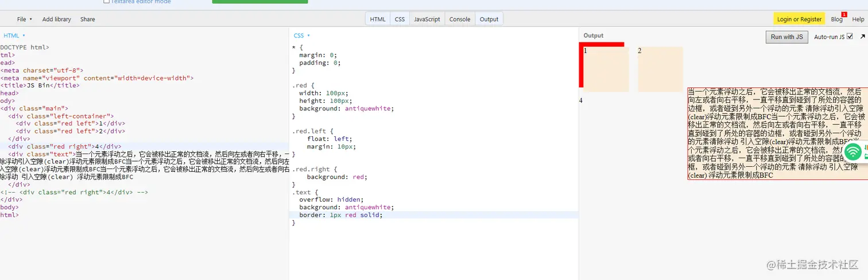Open the Share menu
The image size is (868, 280).
coord(87,19)
